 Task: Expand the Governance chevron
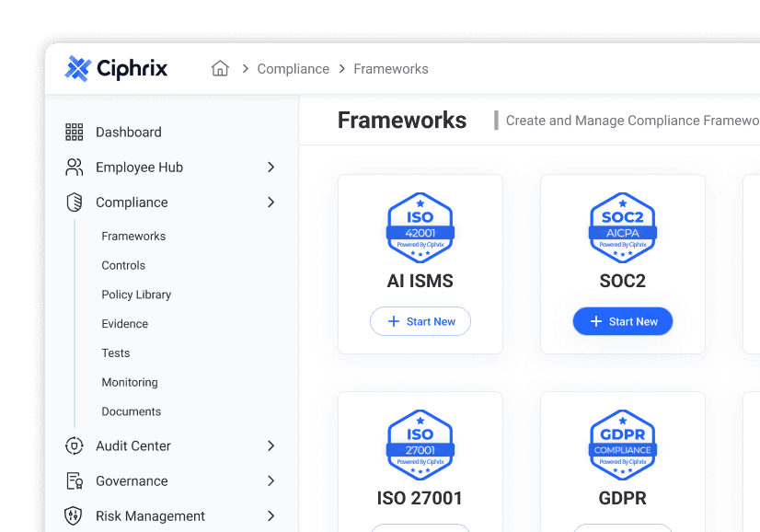pyautogui.click(x=271, y=481)
